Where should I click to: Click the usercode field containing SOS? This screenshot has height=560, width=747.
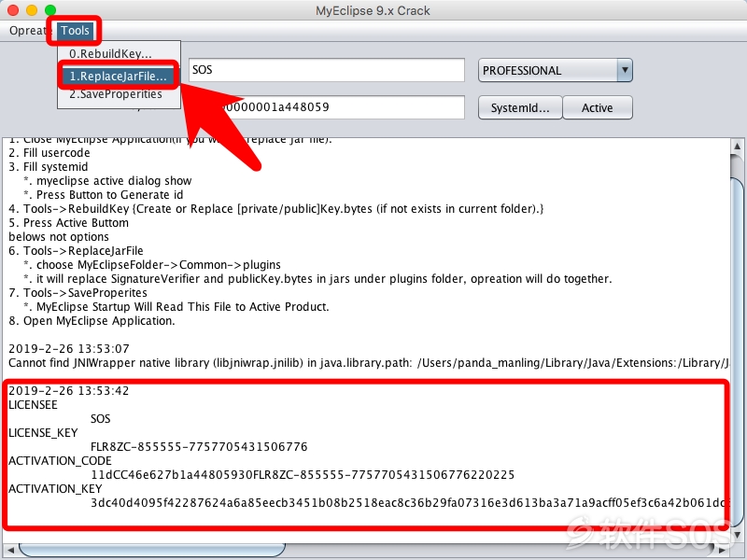[326, 70]
